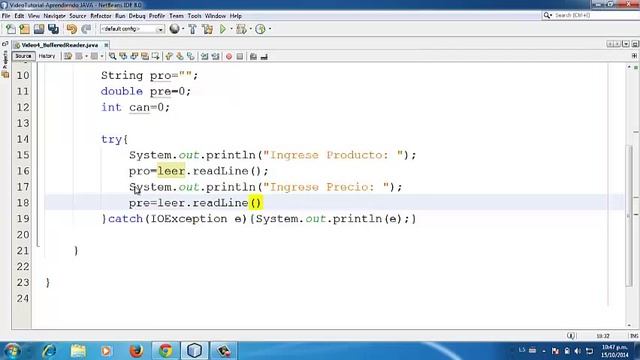Expand the arrow next to the globe icon
This screenshot has height=360, width=640.
coord(183,29)
